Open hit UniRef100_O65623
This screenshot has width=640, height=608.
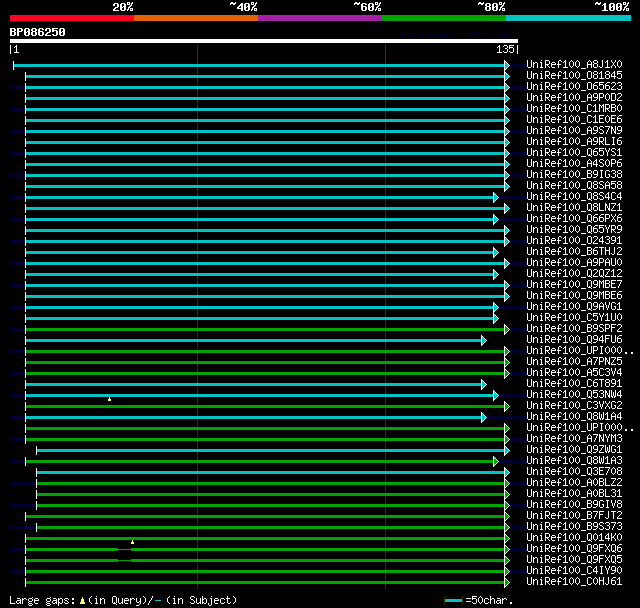point(574,87)
